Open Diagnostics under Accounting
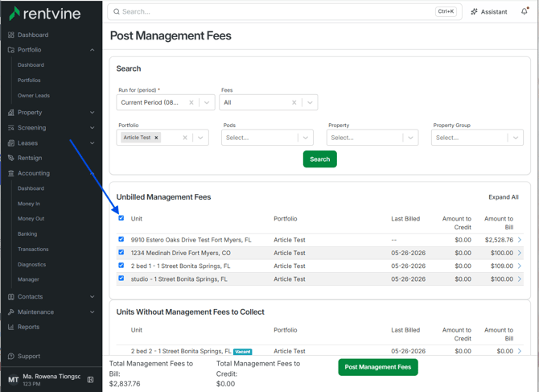 tap(31, 265)
